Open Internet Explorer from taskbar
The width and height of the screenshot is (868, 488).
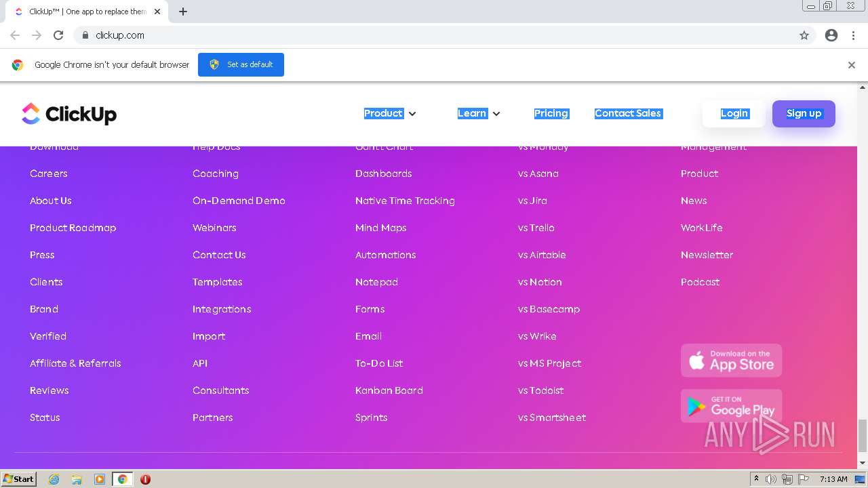click(x=54, y=479)
